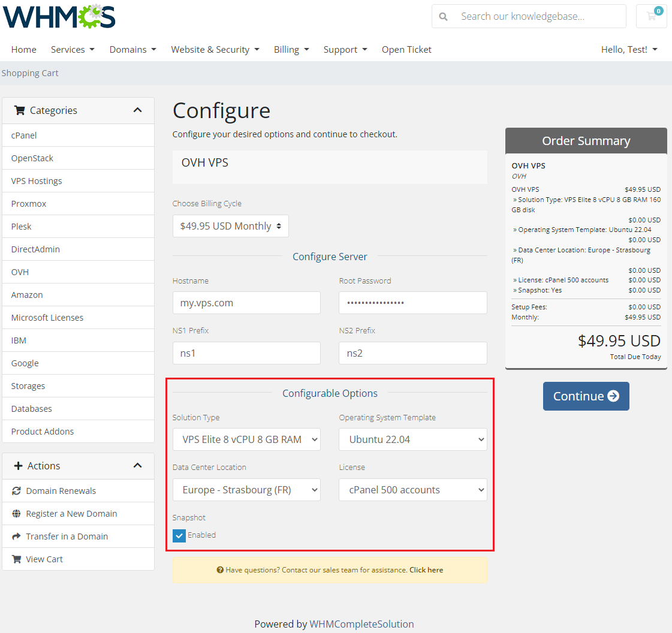This screenshot has width=672, height=633.
Task: Go to Home in navigation bar
Action: tap(23, 50)
